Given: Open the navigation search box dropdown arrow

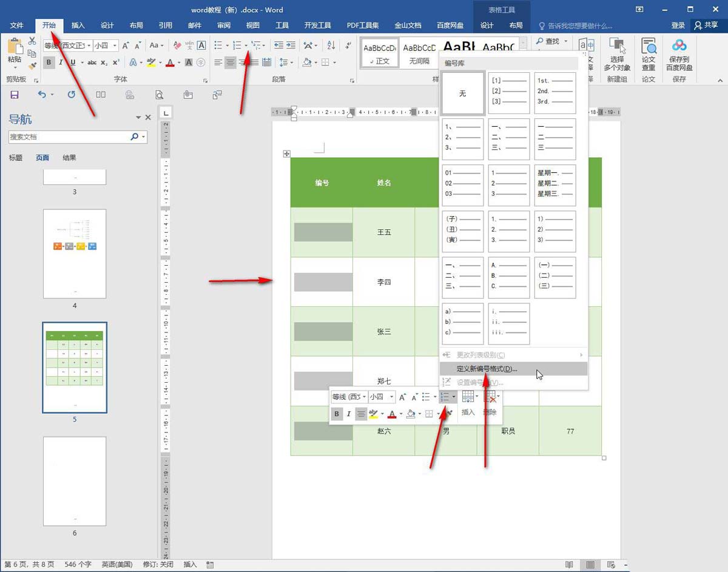Looking at the screenshot, I should (x=144, y=137).
